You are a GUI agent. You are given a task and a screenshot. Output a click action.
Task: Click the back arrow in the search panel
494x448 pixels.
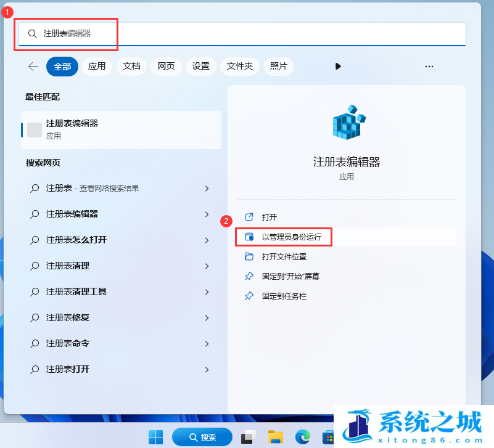pyautogui.click(x=33, y=67)
